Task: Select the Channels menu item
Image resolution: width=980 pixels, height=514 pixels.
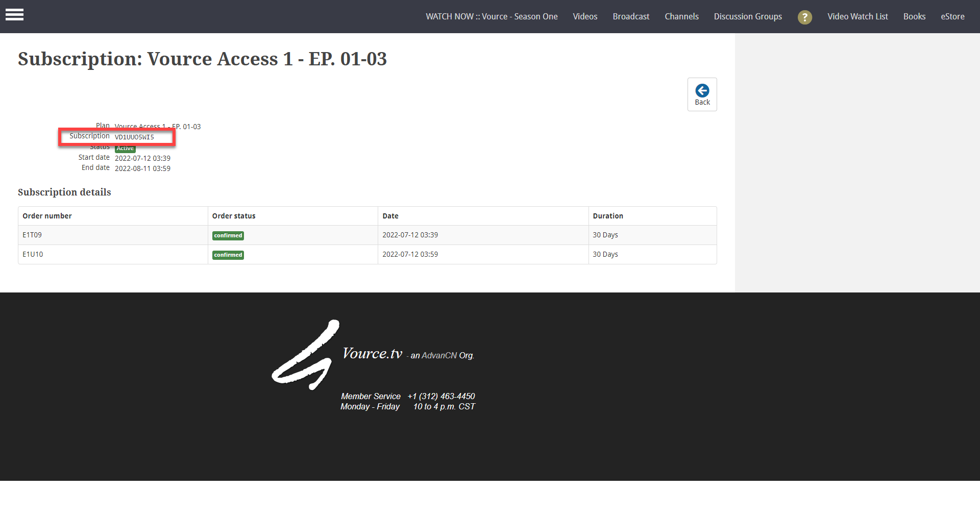Action: (681, 16)
